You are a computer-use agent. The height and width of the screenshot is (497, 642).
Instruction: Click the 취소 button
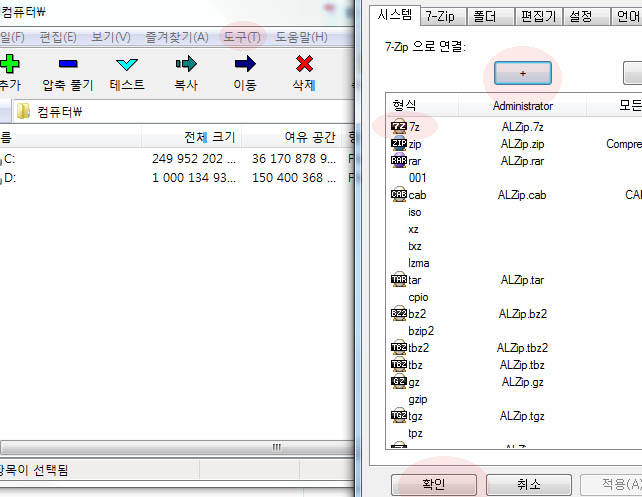click(x=529, y=485)
